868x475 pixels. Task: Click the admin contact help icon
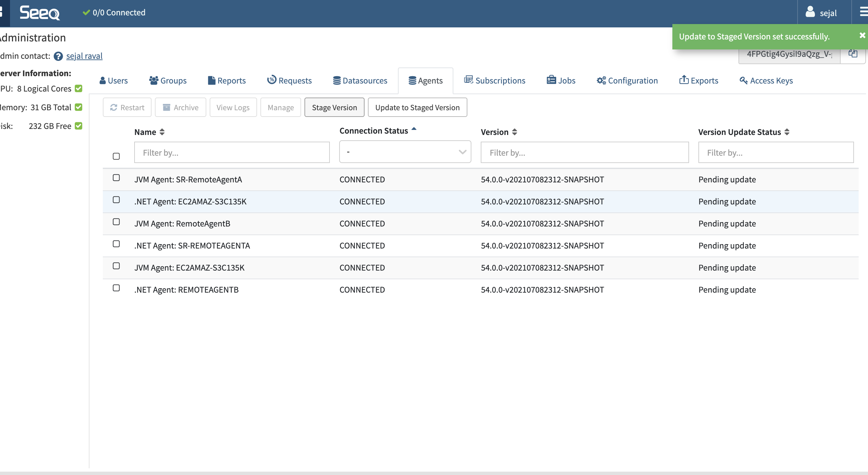tap(58, 56)
